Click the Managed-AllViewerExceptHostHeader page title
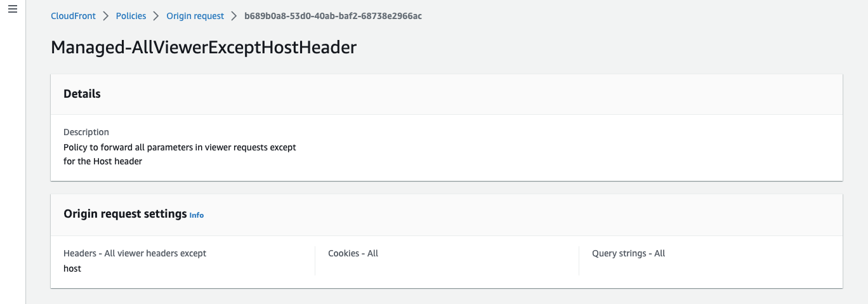The width and height of the screenshot is (868, 304). (204, 48)
